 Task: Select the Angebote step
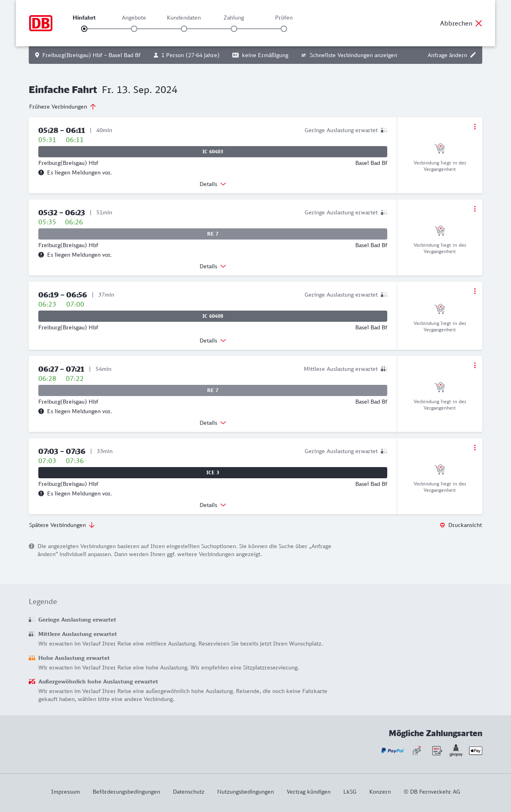[134, 29]
